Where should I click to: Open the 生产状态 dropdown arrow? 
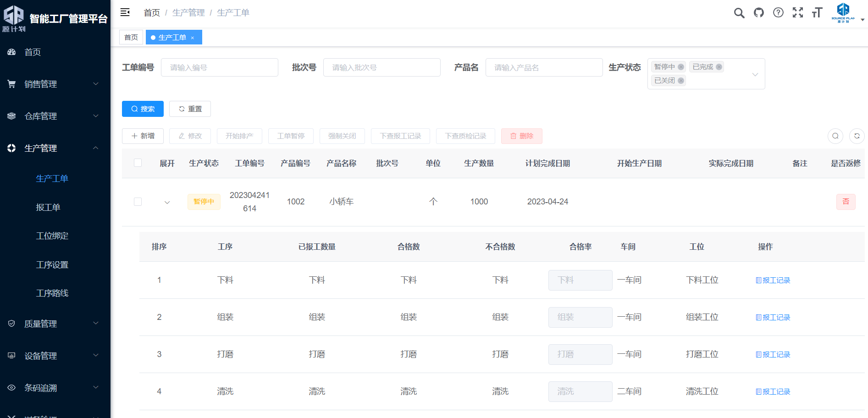point(755,74)
